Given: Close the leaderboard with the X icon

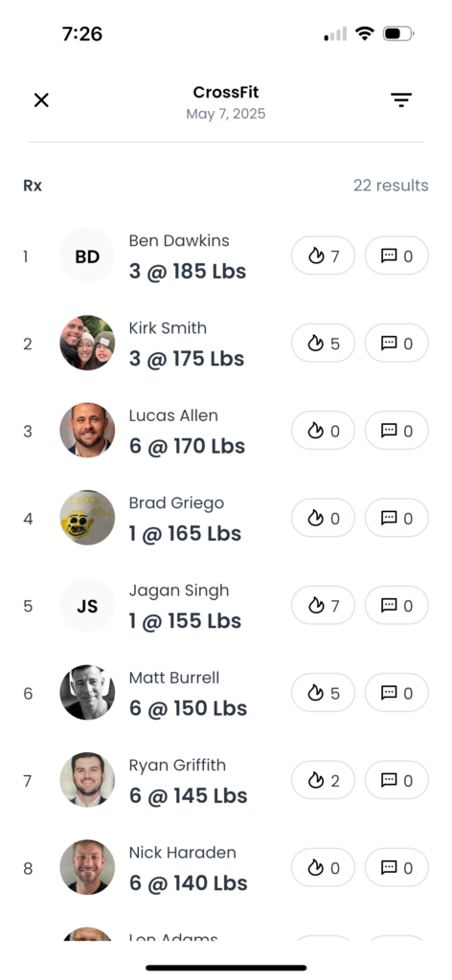Looking at the screenshot, I should pos(41,100).
